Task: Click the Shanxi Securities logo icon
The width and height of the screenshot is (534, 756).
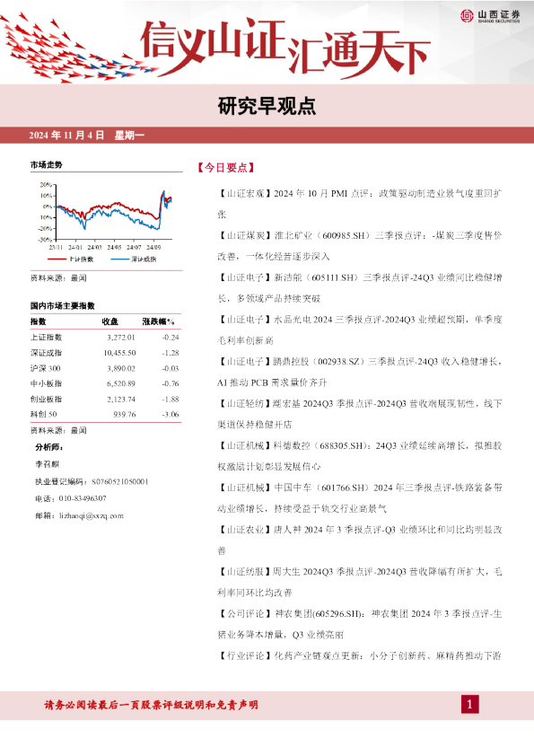Action: [x=467, y=15]
